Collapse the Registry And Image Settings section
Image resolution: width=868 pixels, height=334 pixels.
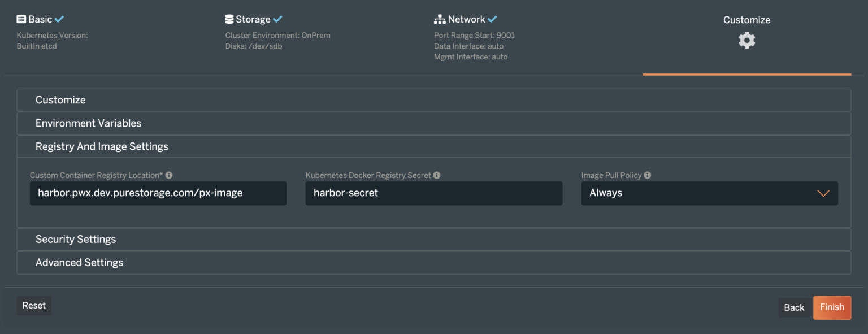pos(433,146)
